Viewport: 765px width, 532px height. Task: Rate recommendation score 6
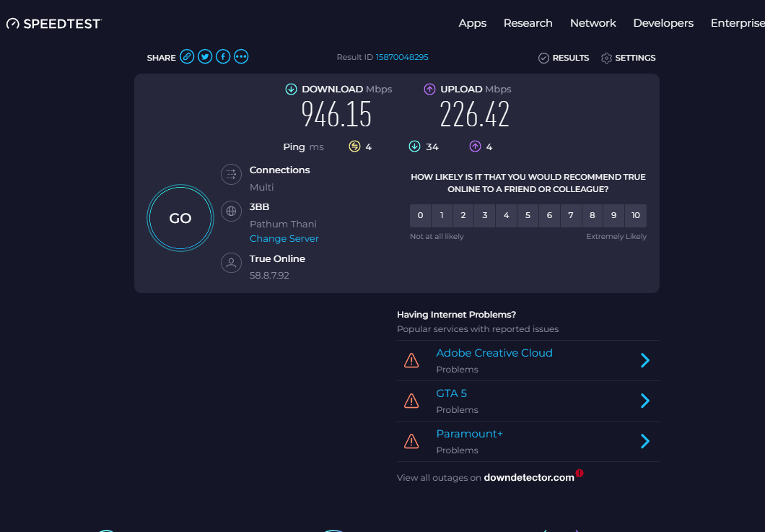point(549,216)
